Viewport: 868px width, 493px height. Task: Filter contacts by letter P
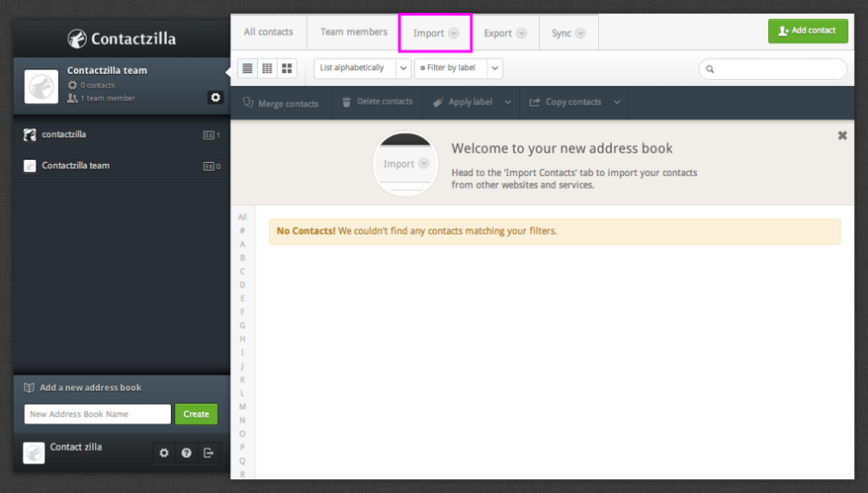[242, 447]
